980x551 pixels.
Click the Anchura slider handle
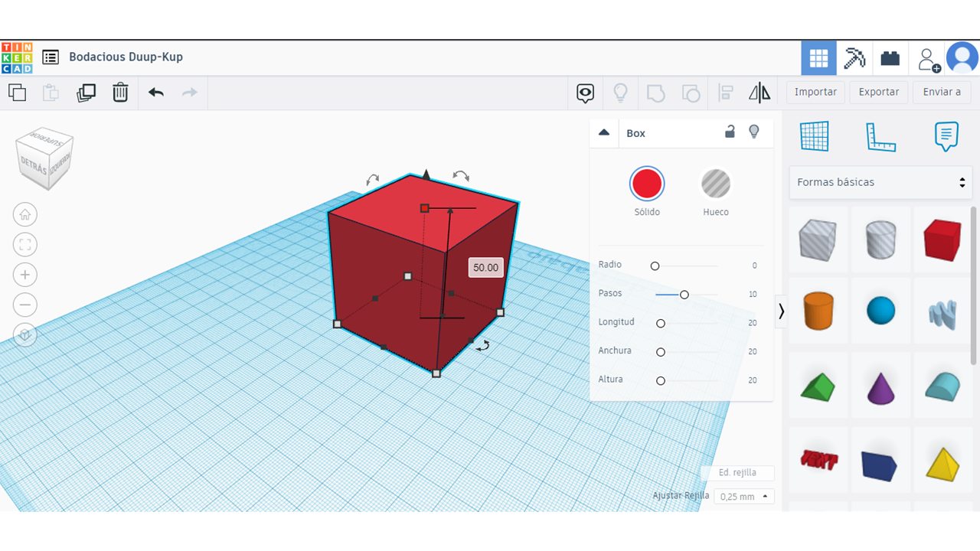[x=661, y=352]
